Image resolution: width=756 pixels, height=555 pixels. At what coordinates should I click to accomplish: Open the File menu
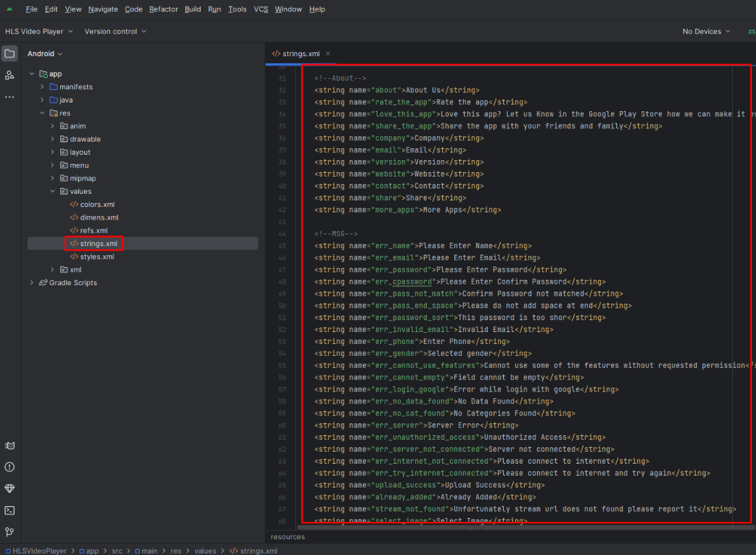[x=31, y=9]
